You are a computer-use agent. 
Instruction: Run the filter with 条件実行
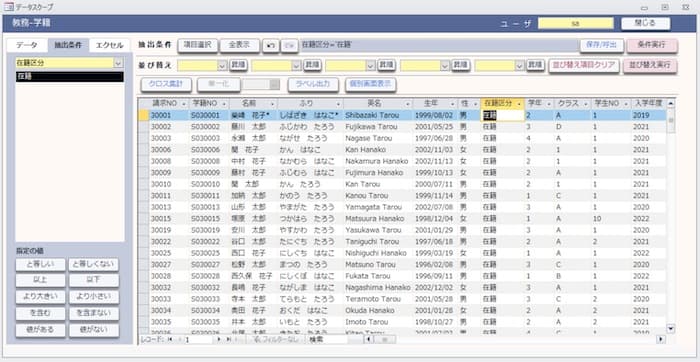point(652,45)
